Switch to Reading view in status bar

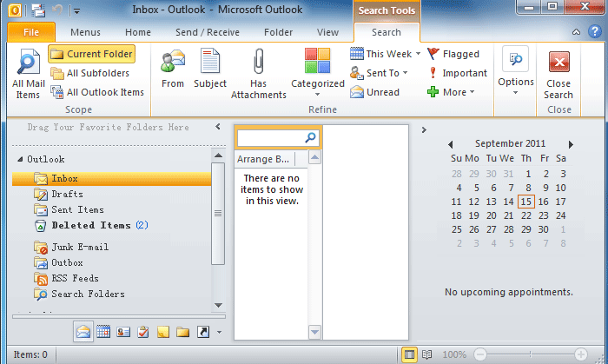(x=426, y=354)
